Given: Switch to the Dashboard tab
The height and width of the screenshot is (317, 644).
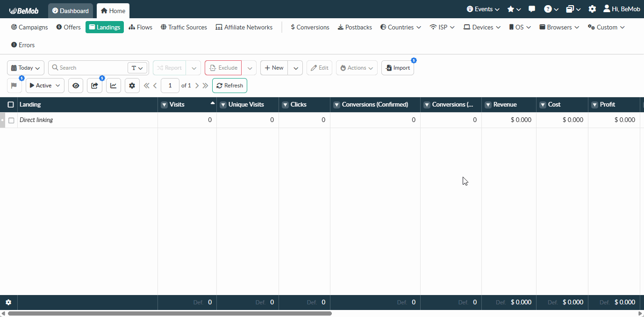Looking at the screenshot, I should [71, 11].
